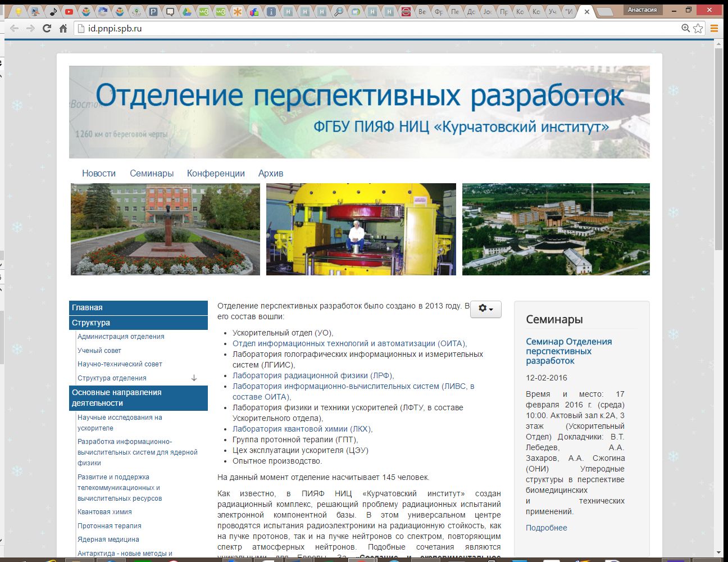The image size is (728, 562).
Task: Click the zoom magnifier icon in address bar
Action: tap(685, 28)
